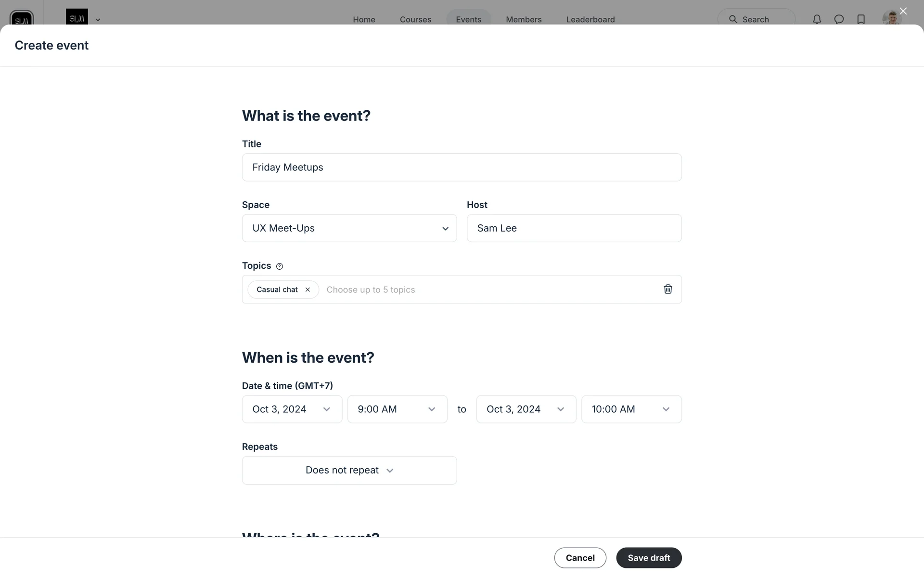This screenshot has width=924, height=578.
Task: Expand the Does not repeat dropdown
Action: coord(349,470)
